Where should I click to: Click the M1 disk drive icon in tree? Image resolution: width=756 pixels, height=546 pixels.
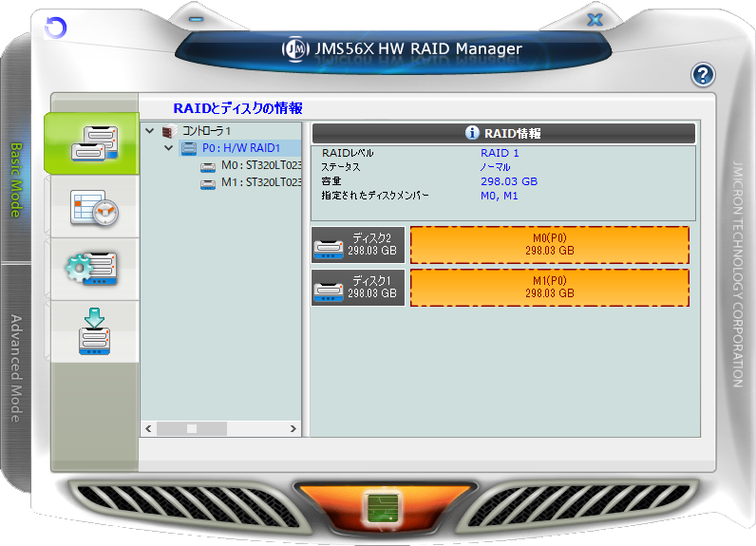(x=208, y=183)
